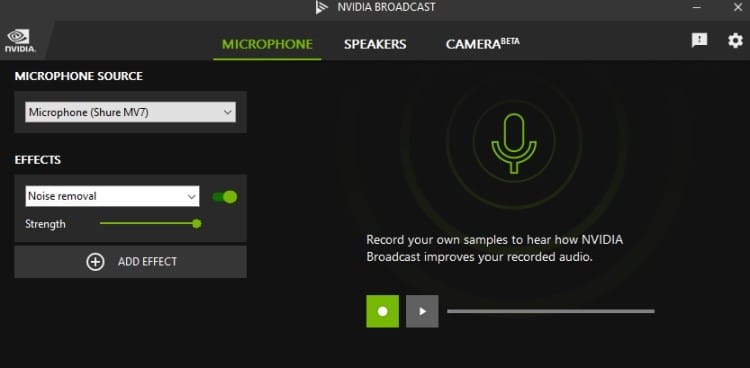This screenshot has height=368, width=750.
Task: Switch to the Microphone tab
Action: [267, 45]
